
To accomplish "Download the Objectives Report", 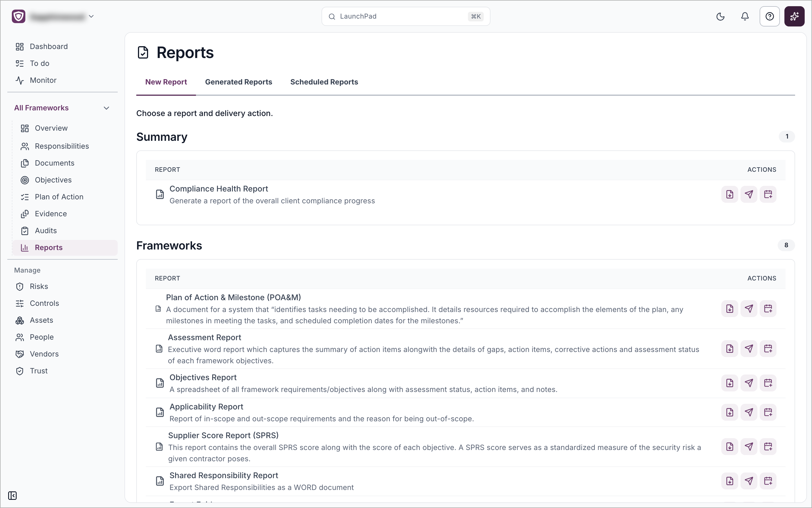I will pos(729,383).
